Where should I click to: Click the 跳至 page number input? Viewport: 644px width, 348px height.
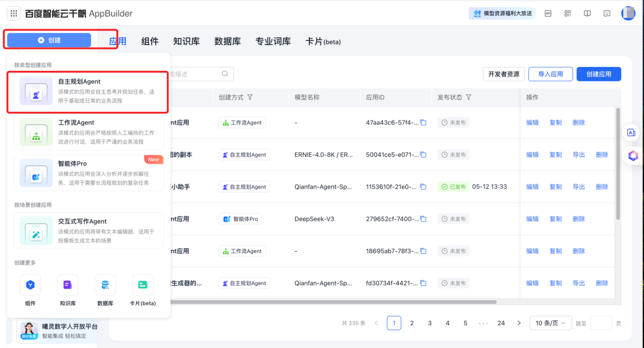[601, 323]
